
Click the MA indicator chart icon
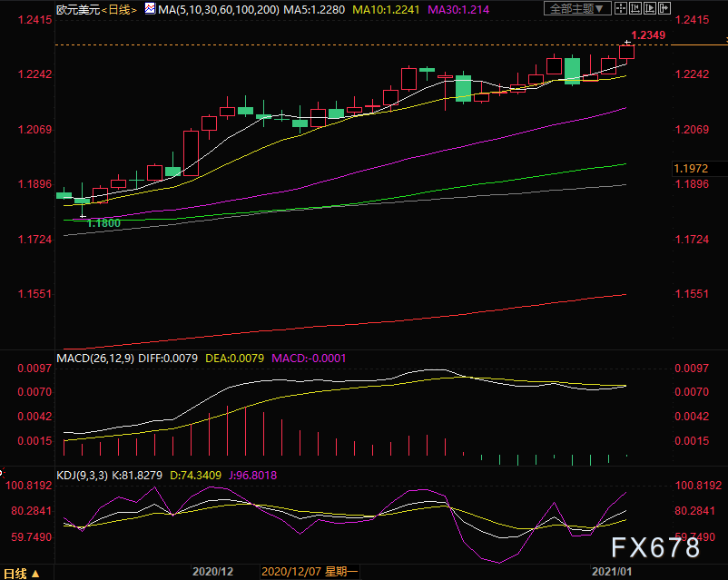(x=150, y=8)
